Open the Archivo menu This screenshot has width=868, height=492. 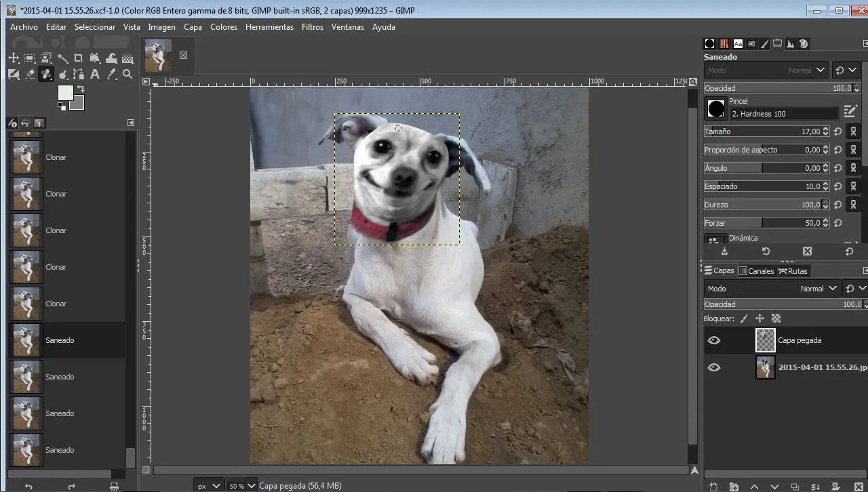[24, 27]
